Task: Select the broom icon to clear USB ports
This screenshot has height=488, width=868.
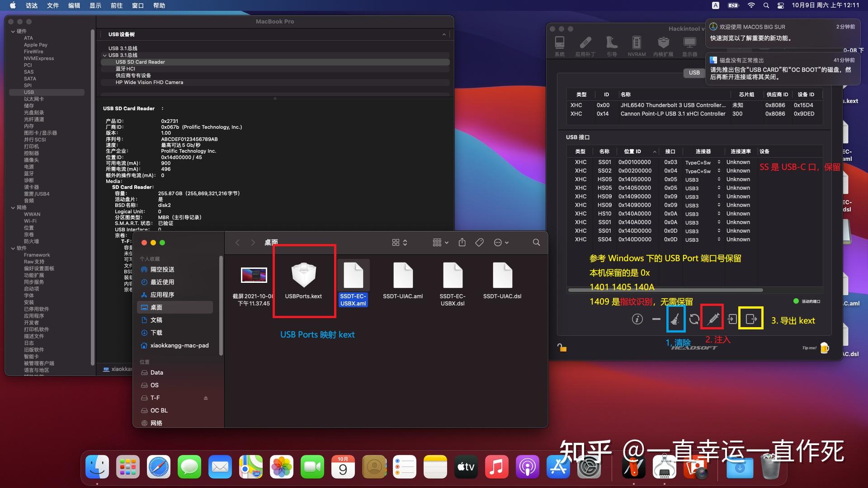Action: (676, 319)
